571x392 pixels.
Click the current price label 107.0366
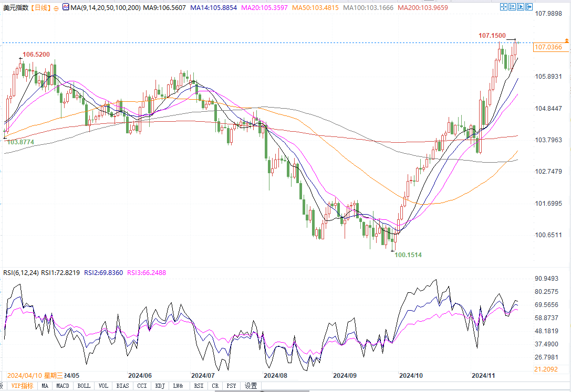(548, 47)
